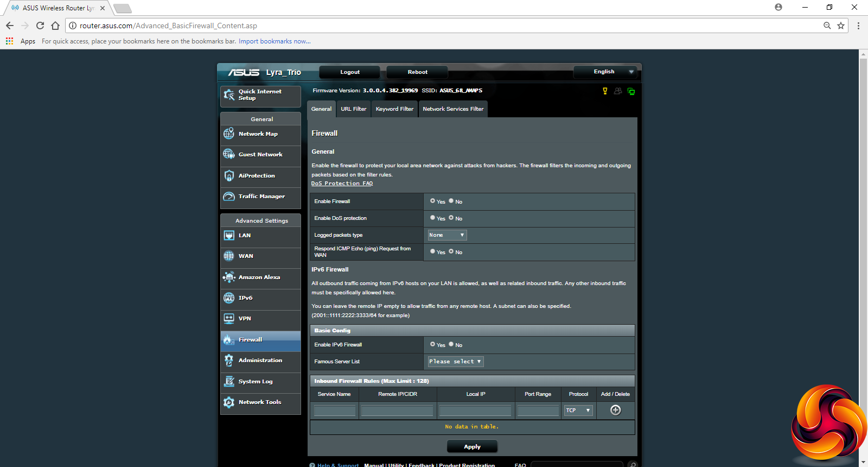This screenshot has width=868, height=467.
Task: Click the browser page vertical scrollbar
Action: click(863, 217)
